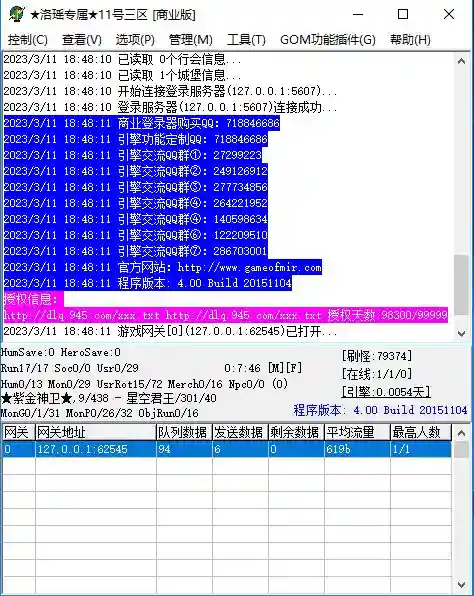Click the [刷怪:79374] status label
The width and height of the screenshot is (474, 596).
coord(377,356)
